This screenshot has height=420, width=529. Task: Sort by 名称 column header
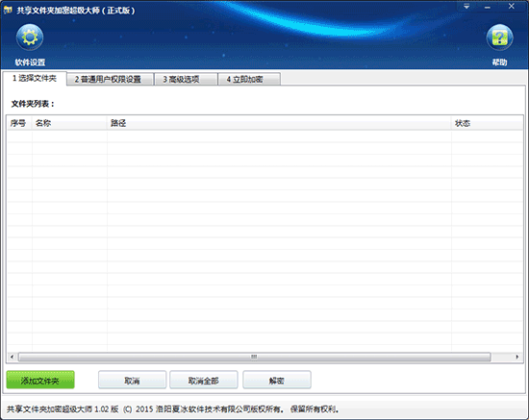[x=69, y=123]
